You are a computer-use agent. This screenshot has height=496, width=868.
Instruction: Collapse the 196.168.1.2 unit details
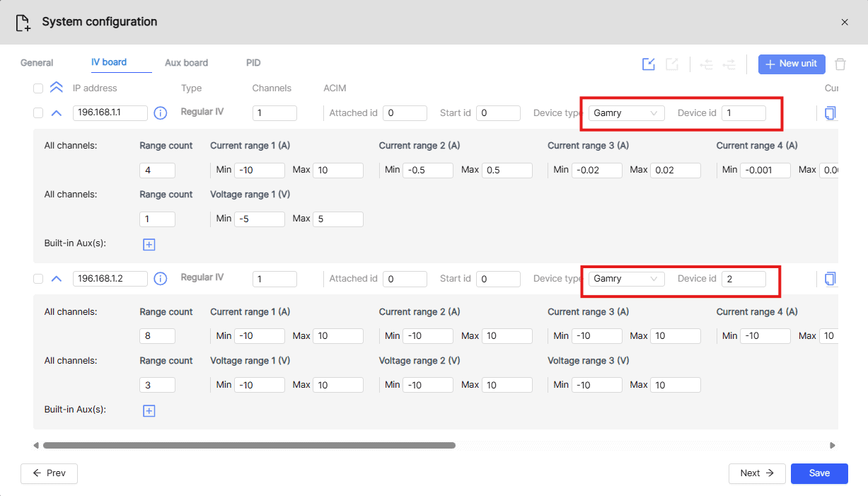pos(57,279)
